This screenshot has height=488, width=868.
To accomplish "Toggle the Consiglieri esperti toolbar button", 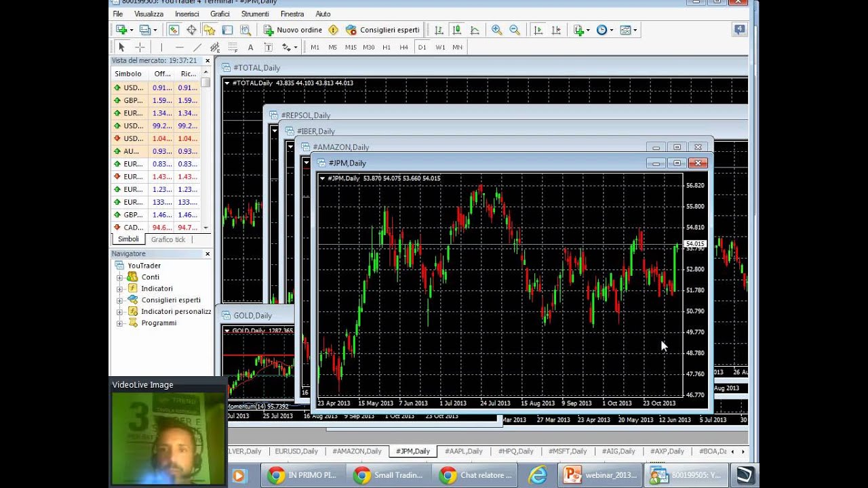I will 382,30.
